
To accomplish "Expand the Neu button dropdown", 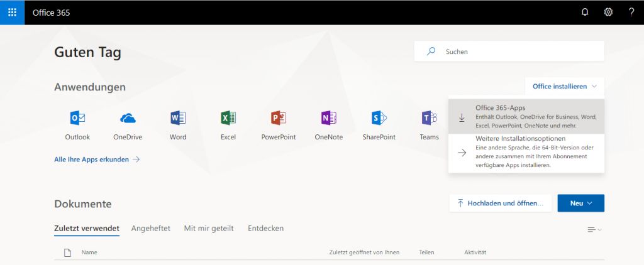I will [580, 203].
